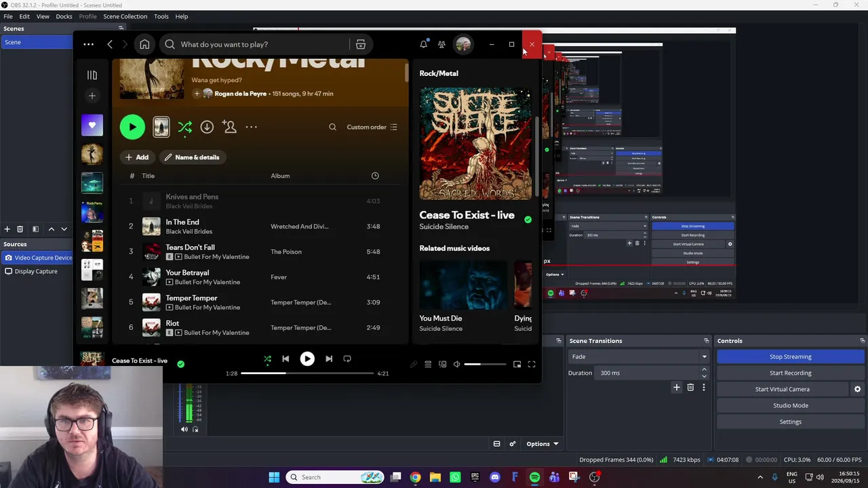Enter Spotify full screen view
This screenshot has width=868, height=488.
tap(532, 364)
